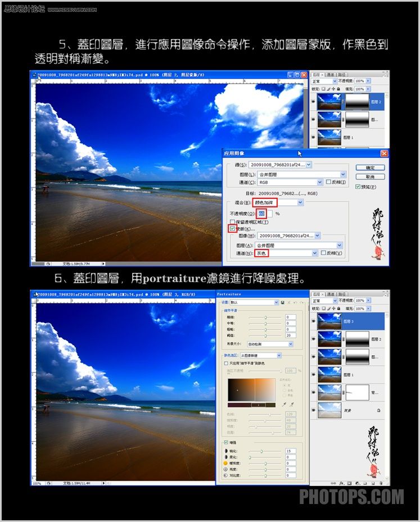The image size is (420, 522).
Task: Hide 背景 layer with its eye icon
Action: pos(313,410)
